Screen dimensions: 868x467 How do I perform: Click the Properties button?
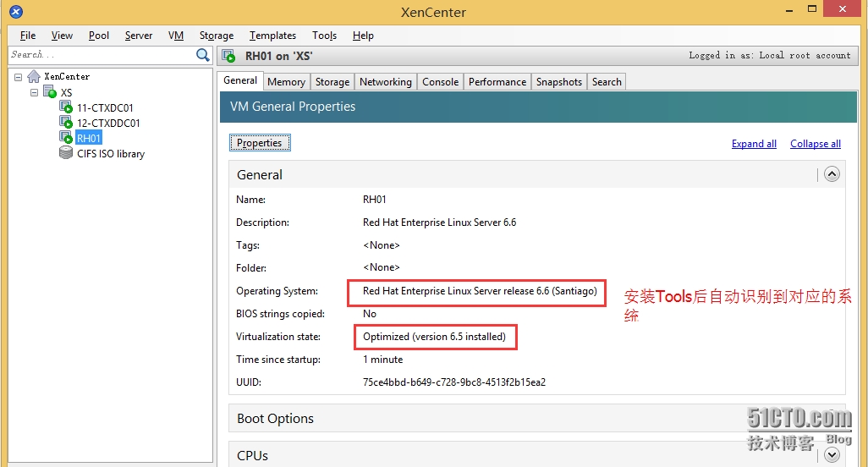pyautogui.click(x=260, y=143)
